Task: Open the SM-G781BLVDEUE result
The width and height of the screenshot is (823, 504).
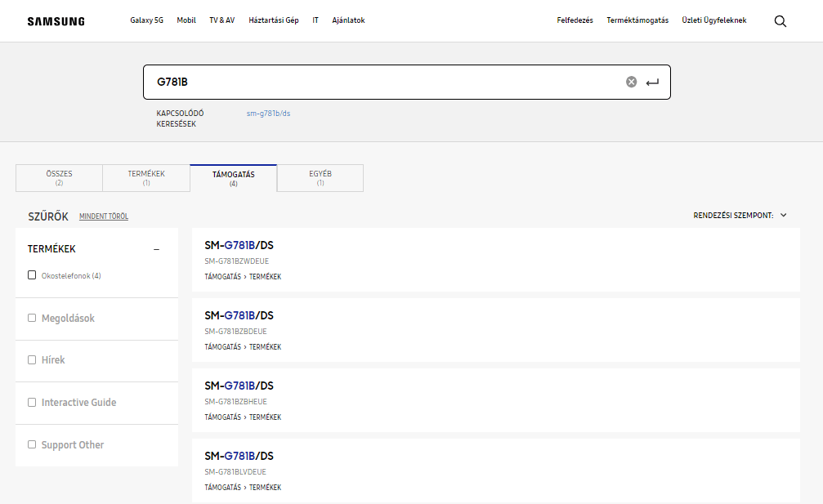Action: coord(239,457)
